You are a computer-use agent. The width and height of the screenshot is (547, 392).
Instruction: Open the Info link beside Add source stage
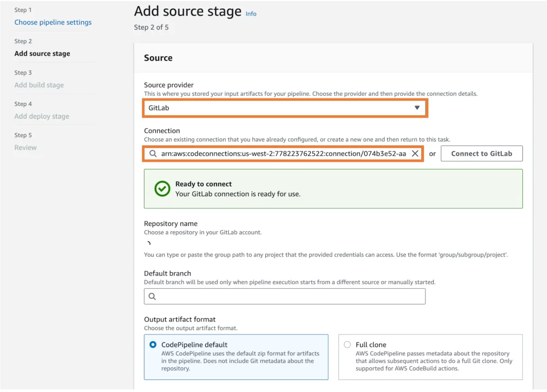tap(251, 13)
